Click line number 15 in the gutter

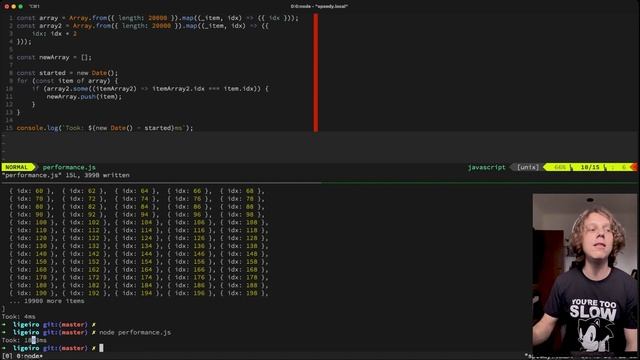point(9,128)
